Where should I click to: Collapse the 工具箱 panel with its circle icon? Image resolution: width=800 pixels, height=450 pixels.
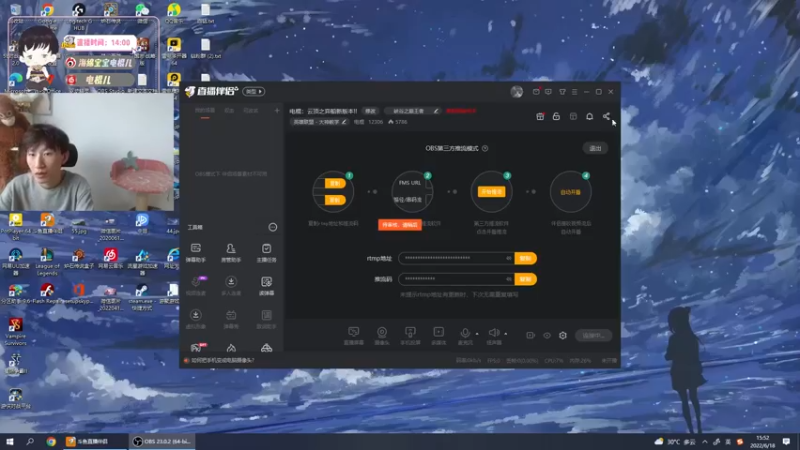pyautogui.click(x=273, y=227)
